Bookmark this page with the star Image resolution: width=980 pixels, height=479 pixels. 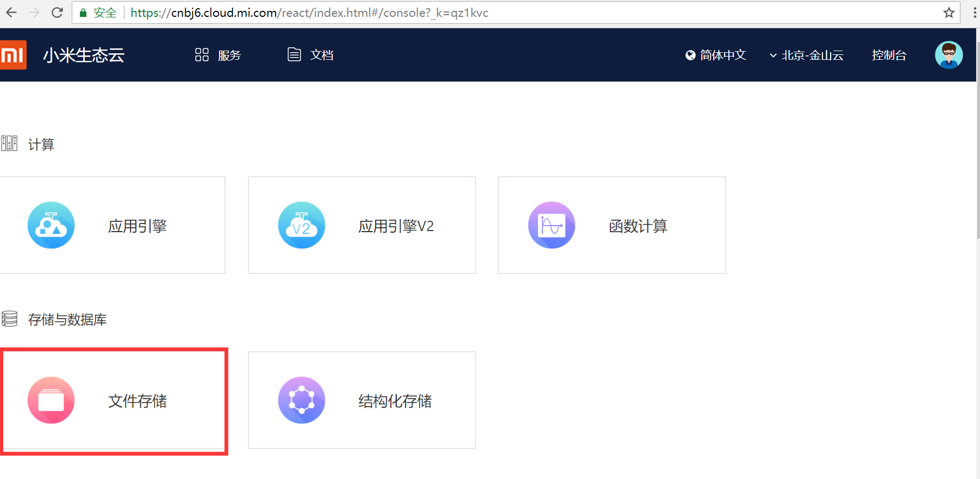coord(949,13)
